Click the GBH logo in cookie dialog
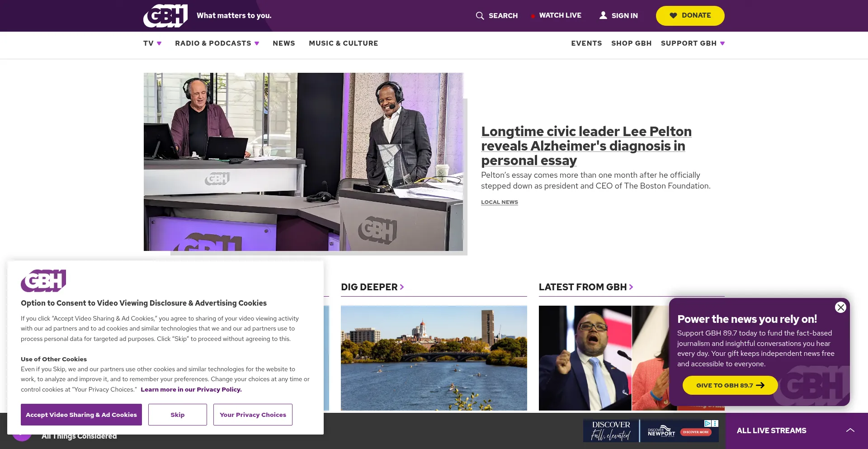This screenshot has width=868, height=449. 43,281
